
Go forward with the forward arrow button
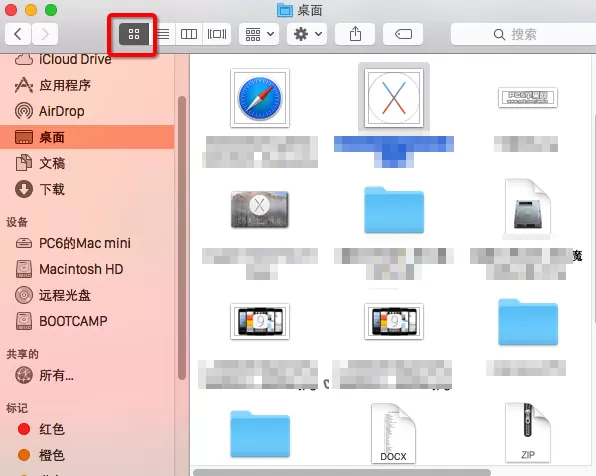pyautogui.click(x=45, y=34)
